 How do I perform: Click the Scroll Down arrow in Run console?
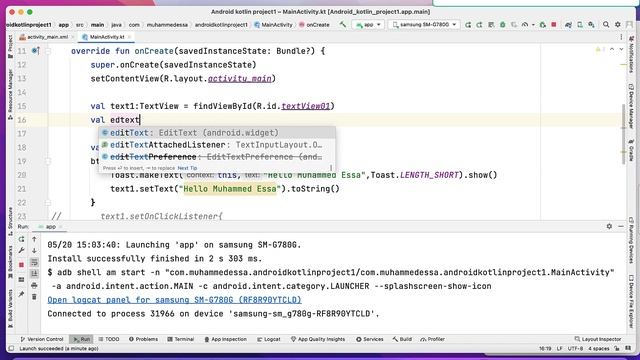click(x=34, y=251)
